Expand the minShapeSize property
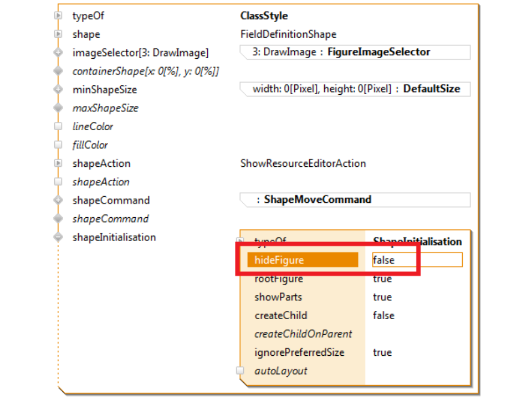The width and height of the screenshot is (532, 399). pos(58,89)
